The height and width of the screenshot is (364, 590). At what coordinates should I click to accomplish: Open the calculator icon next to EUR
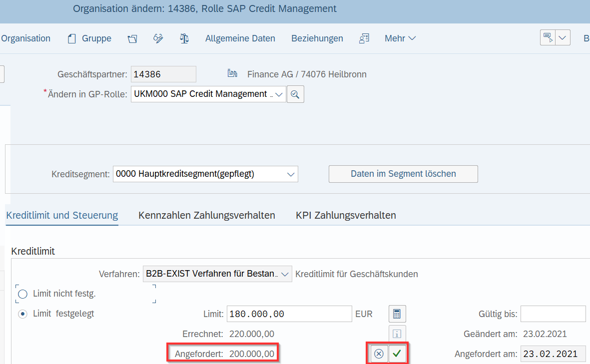397,314
